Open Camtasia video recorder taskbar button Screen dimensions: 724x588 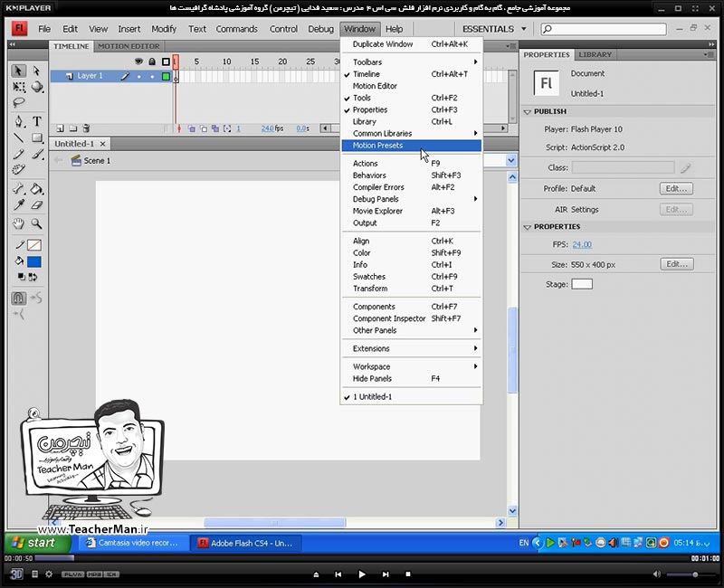click(134, 544)
